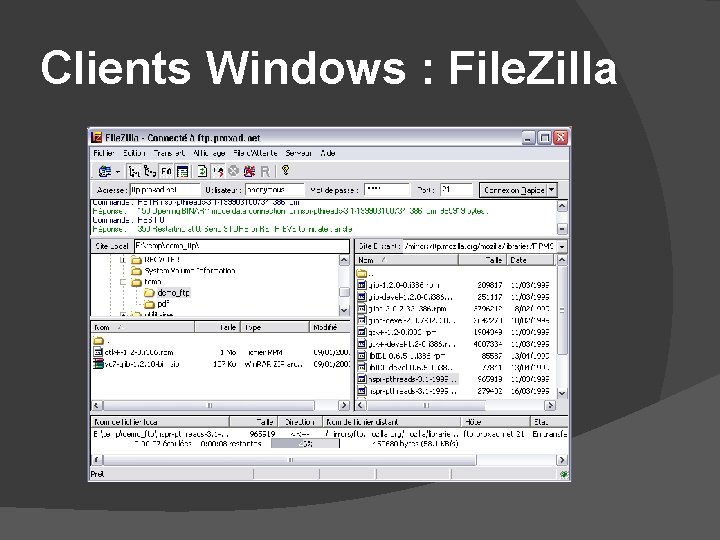Click the Direction queue column header

click(299, 422)
